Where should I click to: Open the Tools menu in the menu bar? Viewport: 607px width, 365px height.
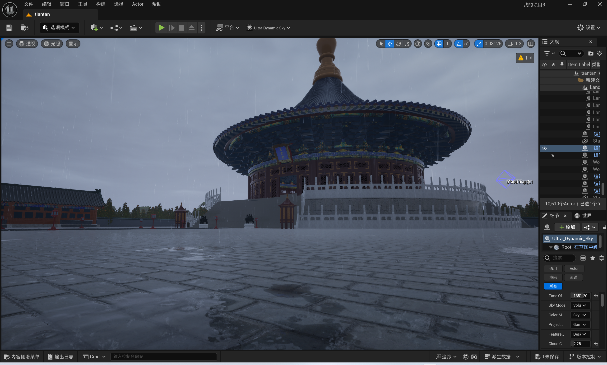point(82,4)
